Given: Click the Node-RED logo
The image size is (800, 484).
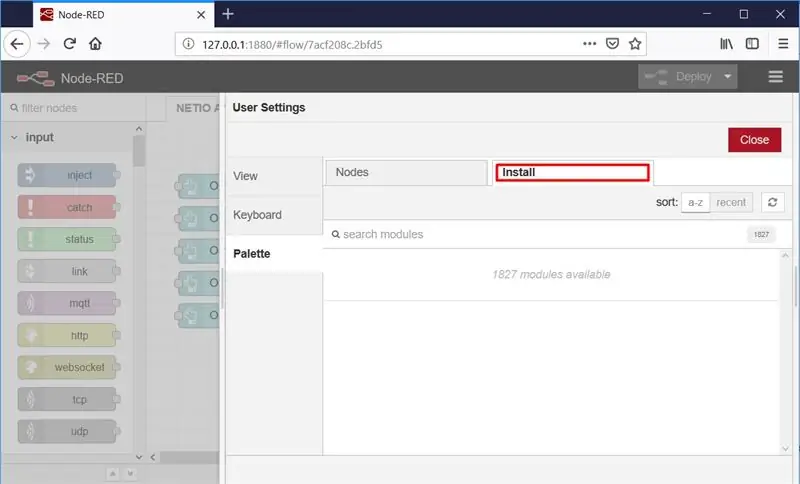Looking at the screenshot, I should pos(35,78).
